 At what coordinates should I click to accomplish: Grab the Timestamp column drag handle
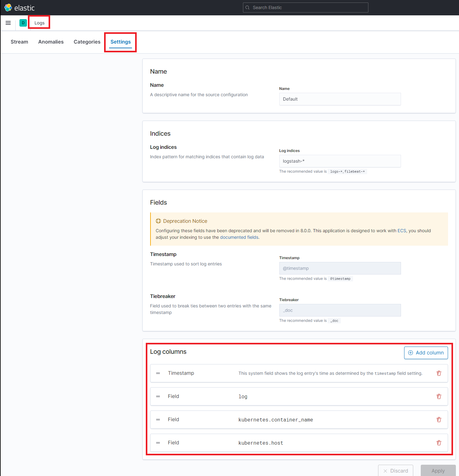click(158, 373)
